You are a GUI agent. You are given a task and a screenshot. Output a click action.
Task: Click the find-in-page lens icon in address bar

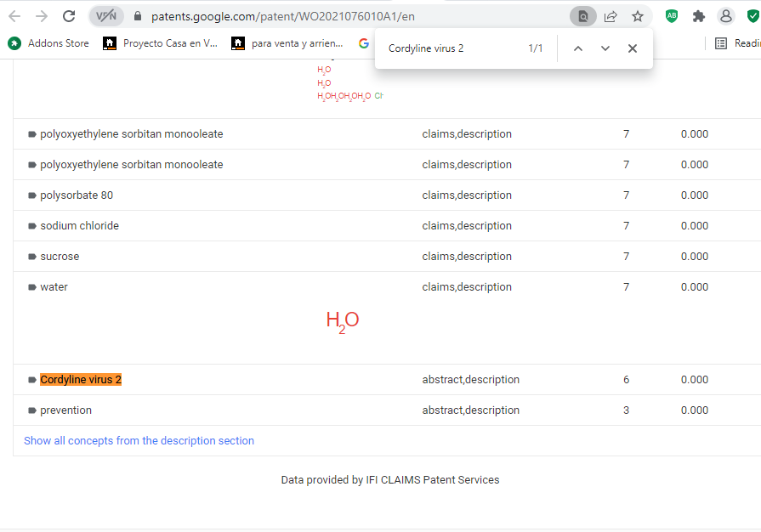point(582,16)
